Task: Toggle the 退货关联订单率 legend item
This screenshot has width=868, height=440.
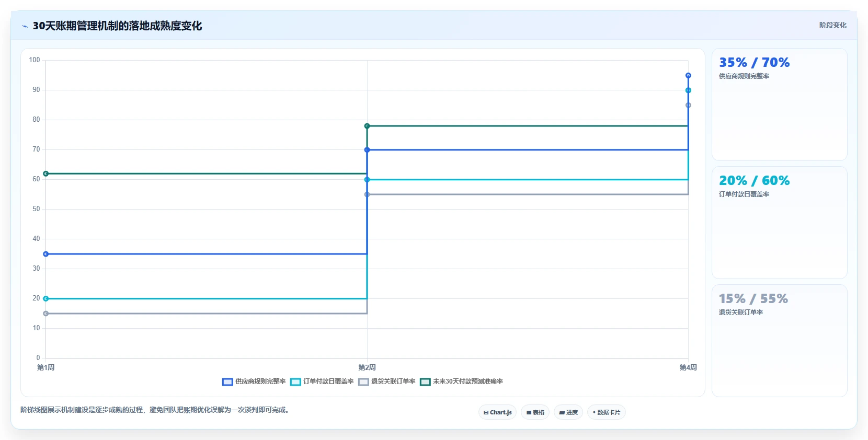Action: pyautogui.click(x=387, y=381)
